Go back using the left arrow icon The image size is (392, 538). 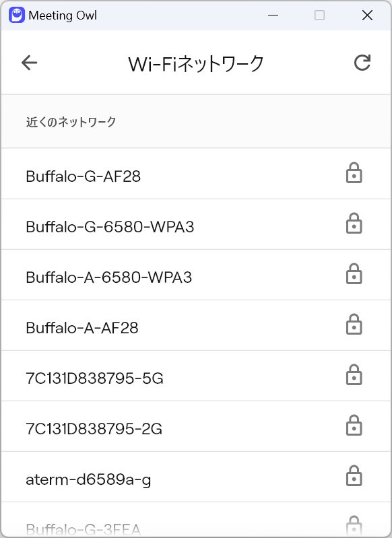pos(29,63)
